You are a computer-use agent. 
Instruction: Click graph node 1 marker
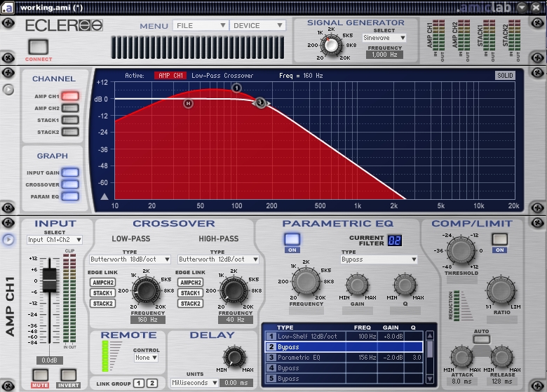(x=236, y=88)
